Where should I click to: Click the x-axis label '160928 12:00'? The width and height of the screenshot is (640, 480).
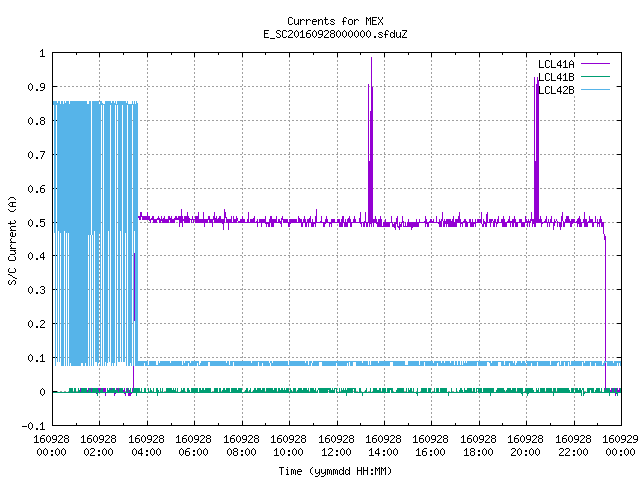(x=336, y=446)
